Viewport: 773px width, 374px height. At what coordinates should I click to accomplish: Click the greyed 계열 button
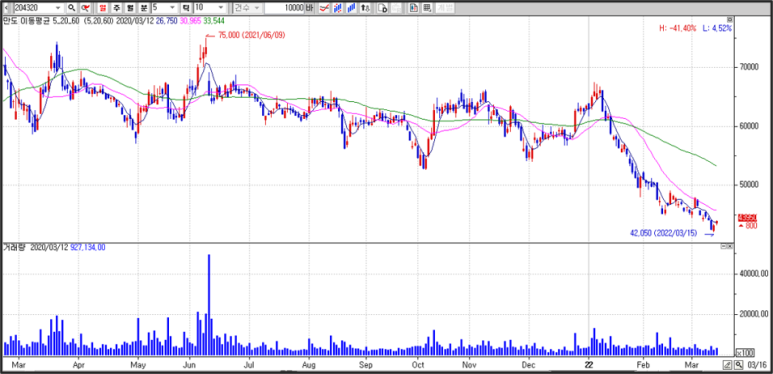[x=445, y=8]
